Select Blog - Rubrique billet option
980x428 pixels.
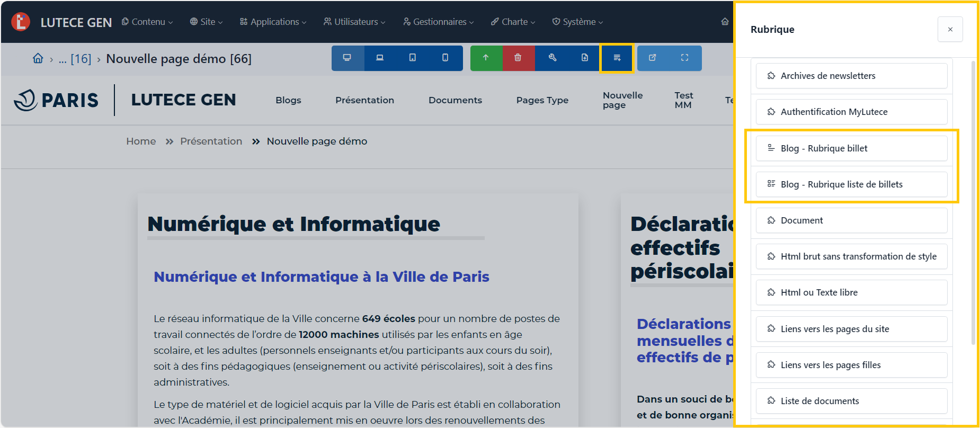tap(851, 148)
